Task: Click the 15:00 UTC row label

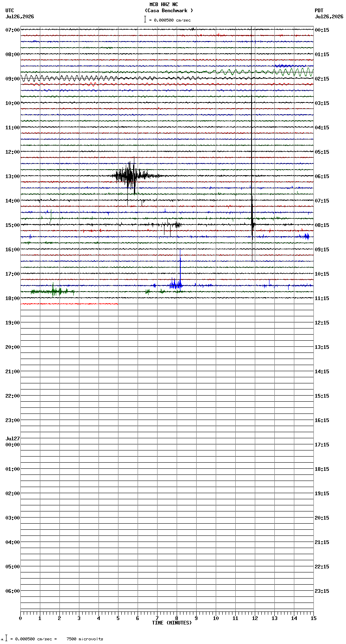Action: pyautogui.click(x=13, y=225)
